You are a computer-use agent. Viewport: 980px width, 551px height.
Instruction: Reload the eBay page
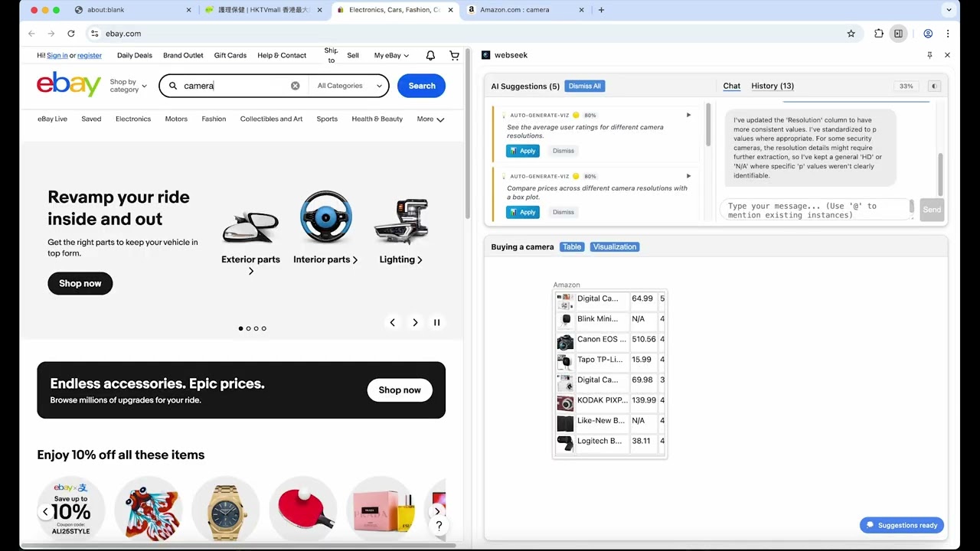click(71, 34)
